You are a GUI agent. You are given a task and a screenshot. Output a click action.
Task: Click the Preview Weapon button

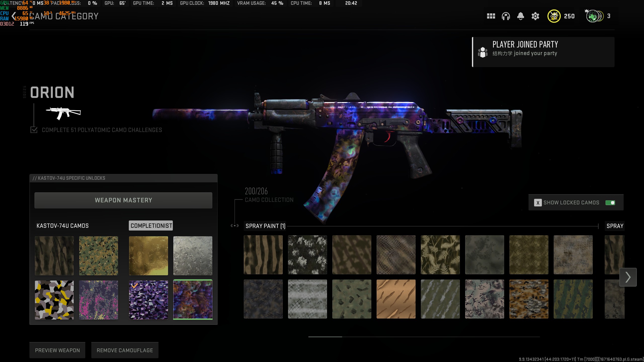tap(57, 350)
